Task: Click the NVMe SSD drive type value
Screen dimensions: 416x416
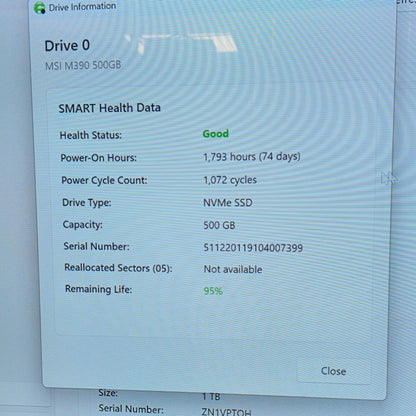Action: click(x=228, y=203)
